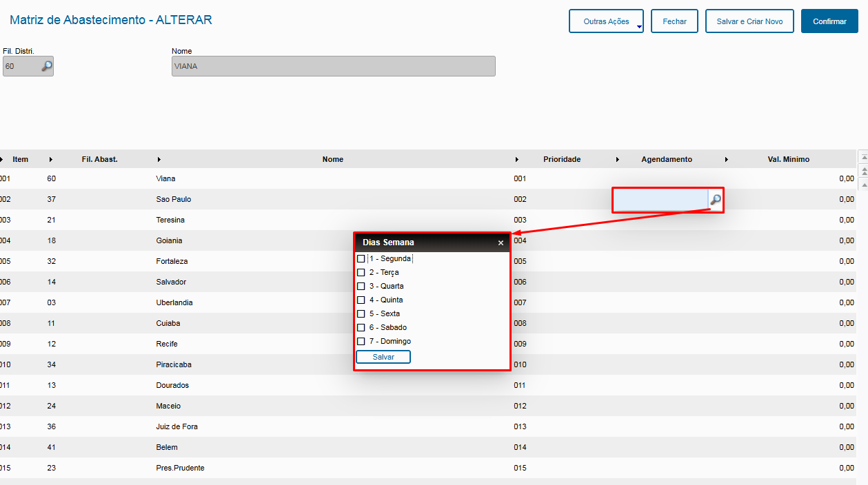Select the 4 - Quinta checkbox
This screenshot has width=868, height=485.
tap(361, 300)
